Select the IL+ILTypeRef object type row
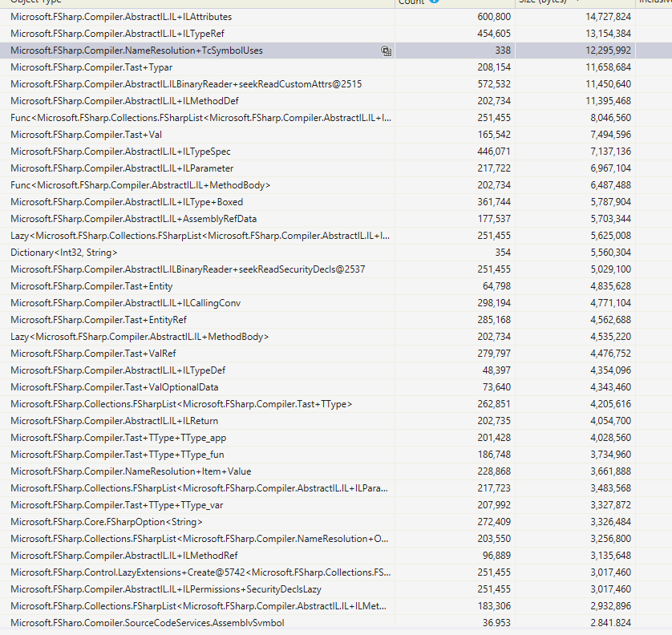This screenshot has width=672, height=635. point(336,34)
